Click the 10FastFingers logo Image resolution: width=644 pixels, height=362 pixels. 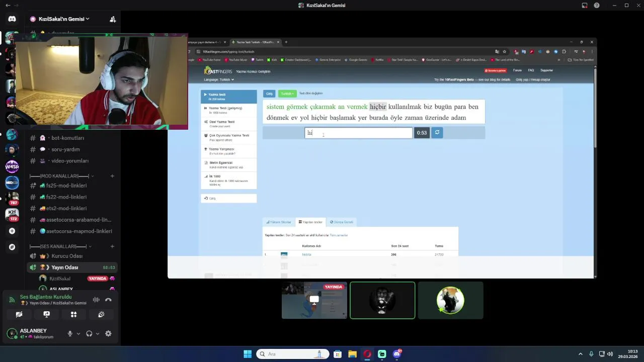point(218,71)
